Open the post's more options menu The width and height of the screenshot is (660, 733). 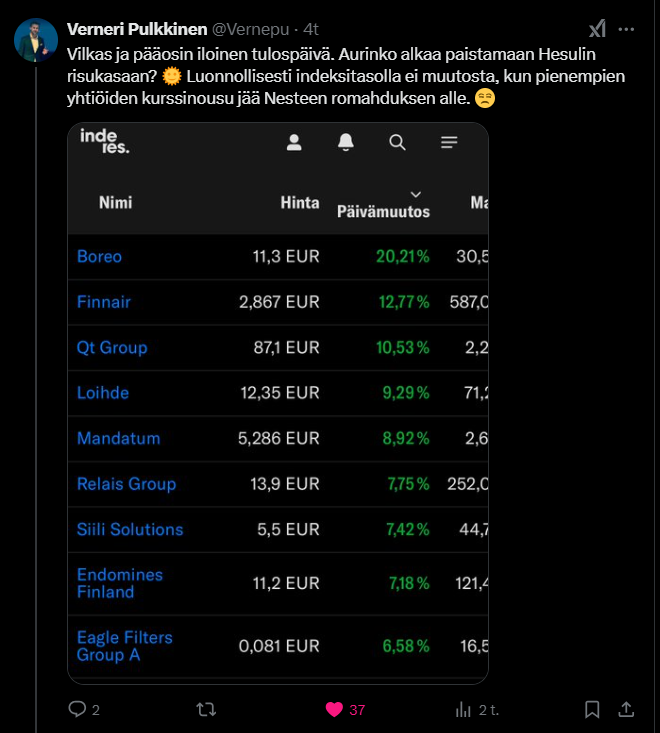point(627,28)
